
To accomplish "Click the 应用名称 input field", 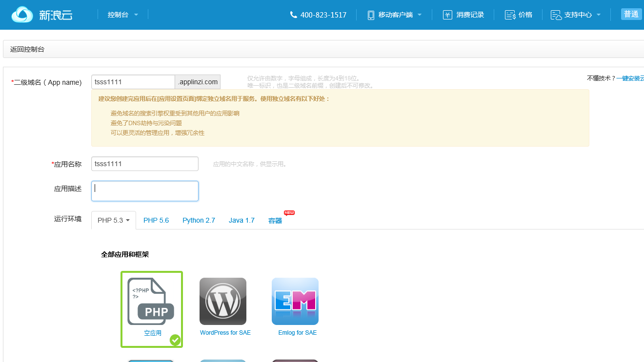I will (145, 164).
